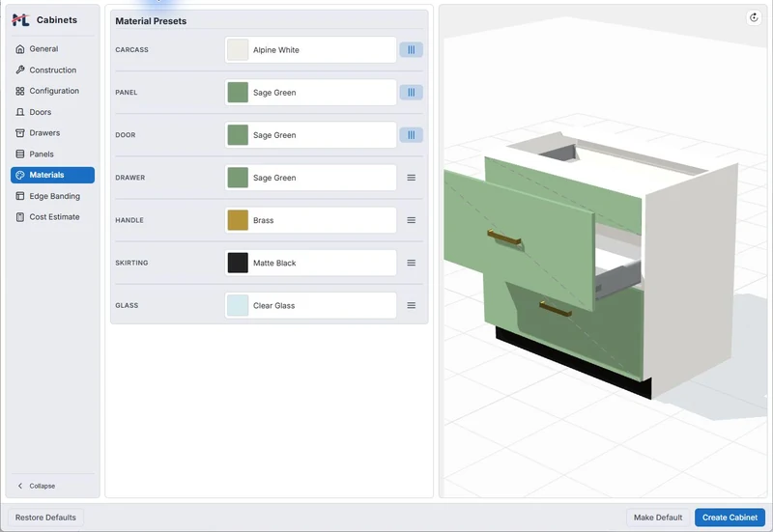The width and height of the screenshot is (773, 532).
Task: Open Drawer Sage Green material selector
Action: click(x=310, y=178)
